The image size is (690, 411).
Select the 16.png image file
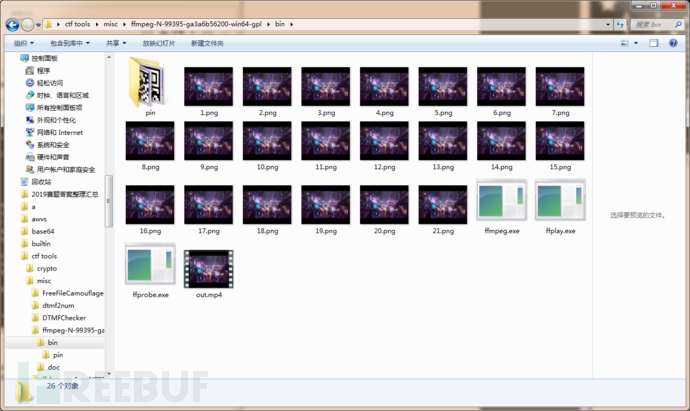[150, 204]
